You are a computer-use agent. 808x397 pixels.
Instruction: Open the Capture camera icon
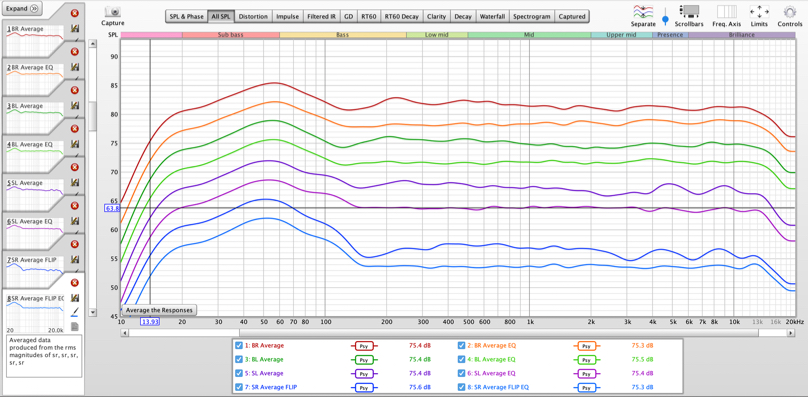[x=112, y=12]
